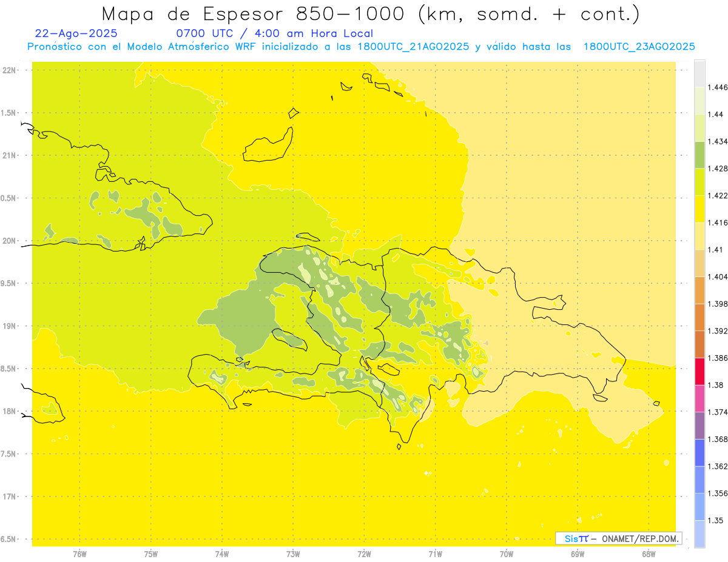Screen dimensions: 728x562
Task: Pick the green swatch between 1.428 and 1.434
Action: (x=699, y=155)
